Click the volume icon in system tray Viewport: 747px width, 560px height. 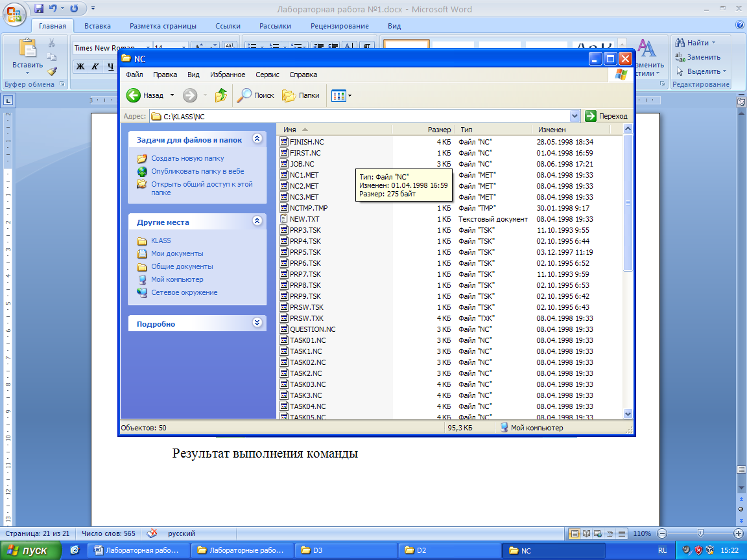pos(687,550)
